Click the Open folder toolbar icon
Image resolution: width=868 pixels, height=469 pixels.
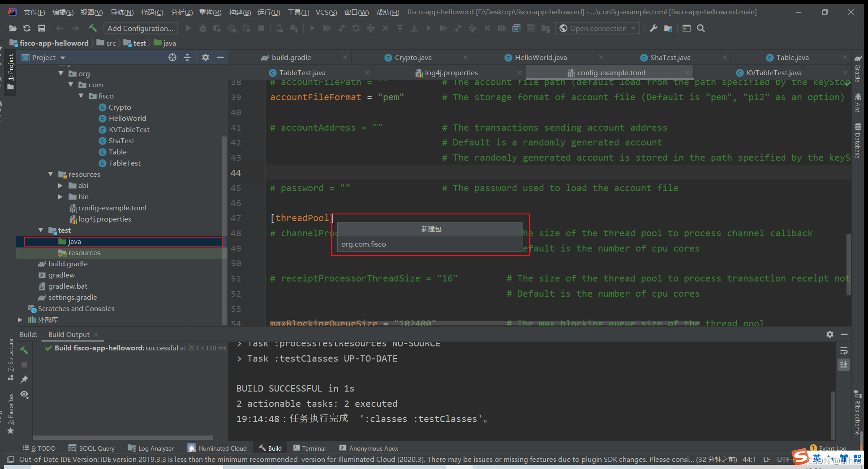pos(13,28)
